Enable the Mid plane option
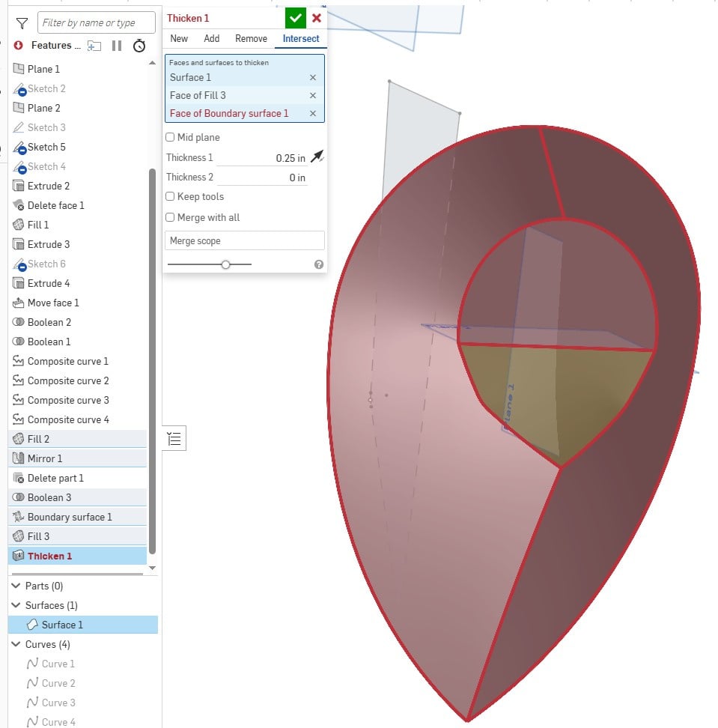The image size is (718, 728). click(x=168, y=137)
